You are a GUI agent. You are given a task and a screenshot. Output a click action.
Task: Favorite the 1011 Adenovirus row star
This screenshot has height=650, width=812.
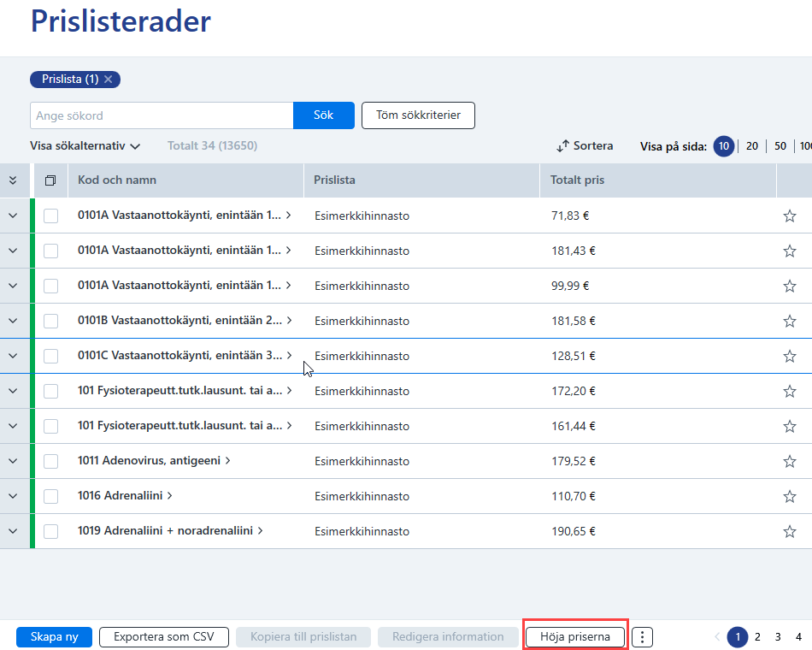pyautogui.click(x=789, y=461)
